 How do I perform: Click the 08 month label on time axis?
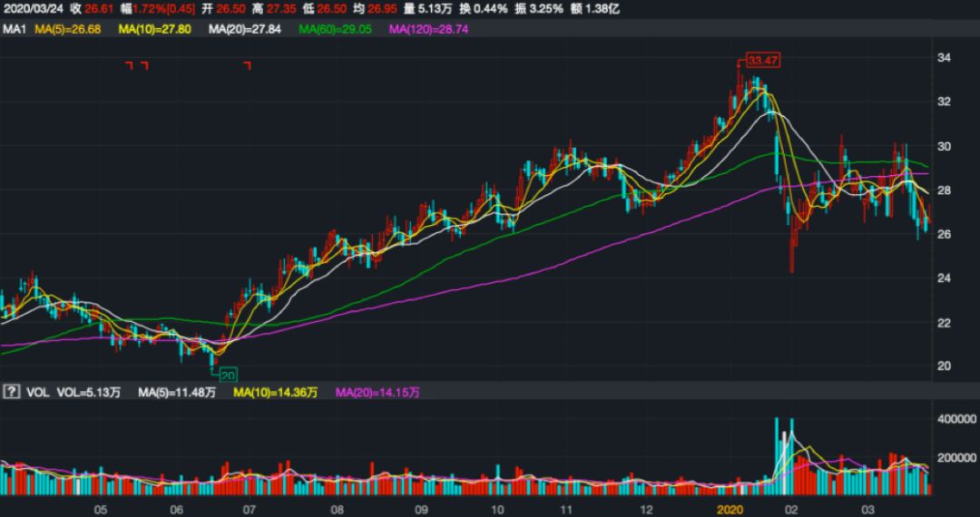click(338, 511)
